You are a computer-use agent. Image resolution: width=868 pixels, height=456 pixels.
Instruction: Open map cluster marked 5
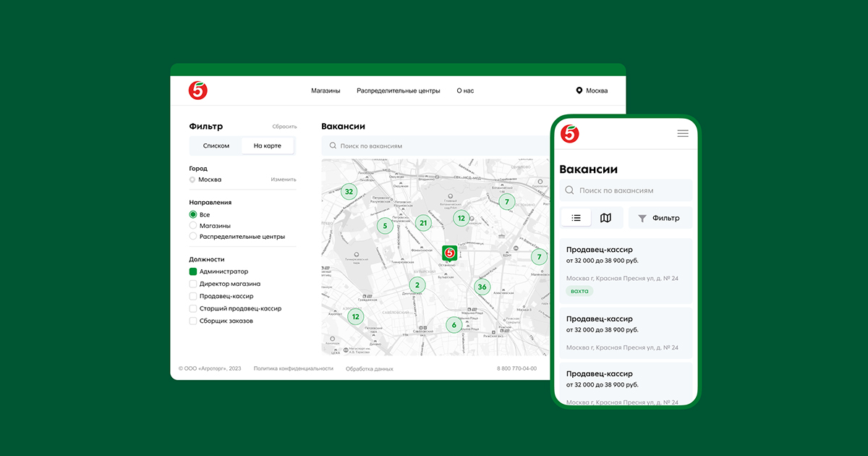click(385, 226)
